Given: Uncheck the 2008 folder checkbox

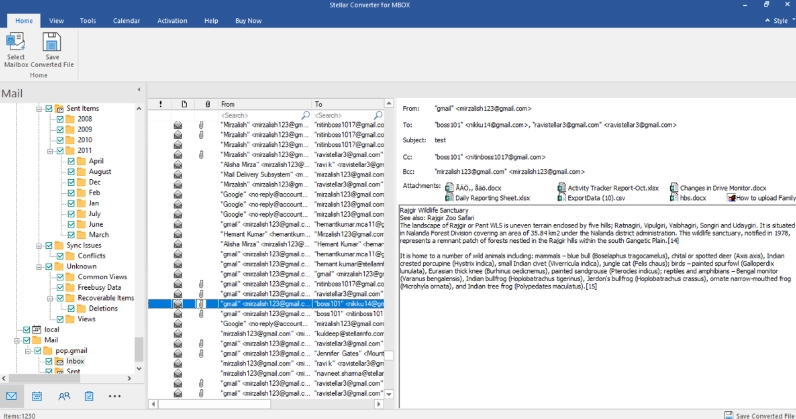Looking at the screenshot, I should click(60, 119).
